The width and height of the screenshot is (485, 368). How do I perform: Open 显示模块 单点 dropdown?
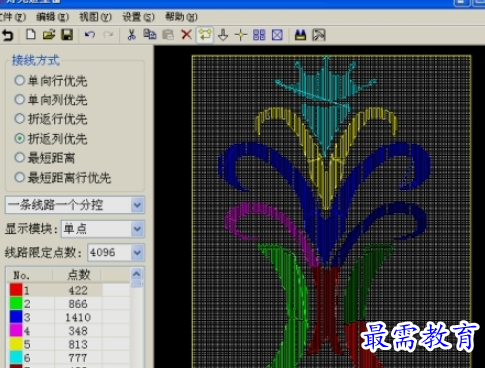(x=103, y=229)
